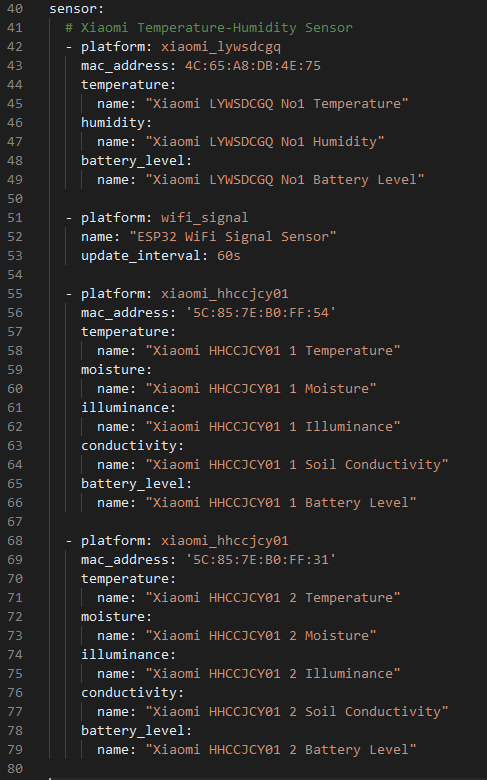Viewport: 487px width, 780px height.
Task: Click the Xiaomi Temperature-Humidity Sensor comment
Action: (209, 28)
